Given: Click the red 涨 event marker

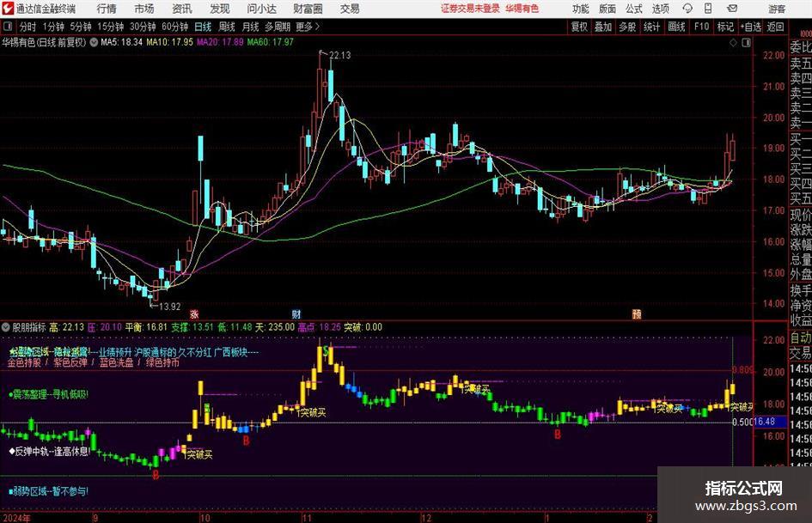Looking at the screenshot, I should coord(194,313).
